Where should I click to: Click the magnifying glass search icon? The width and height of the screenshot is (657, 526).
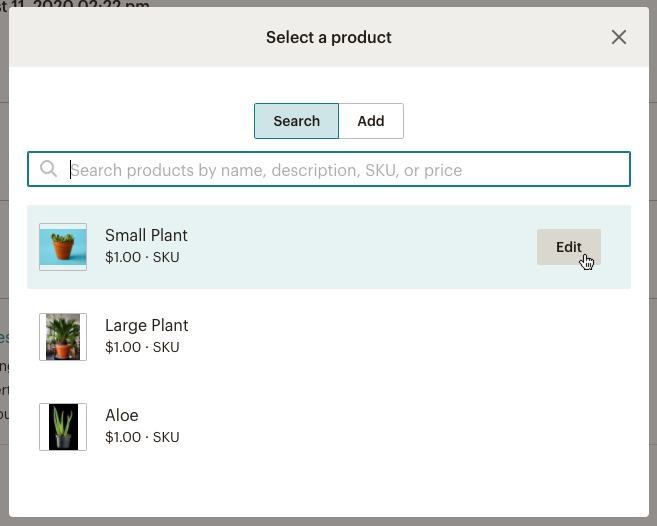pyautogui.click(x=48, y=168)
